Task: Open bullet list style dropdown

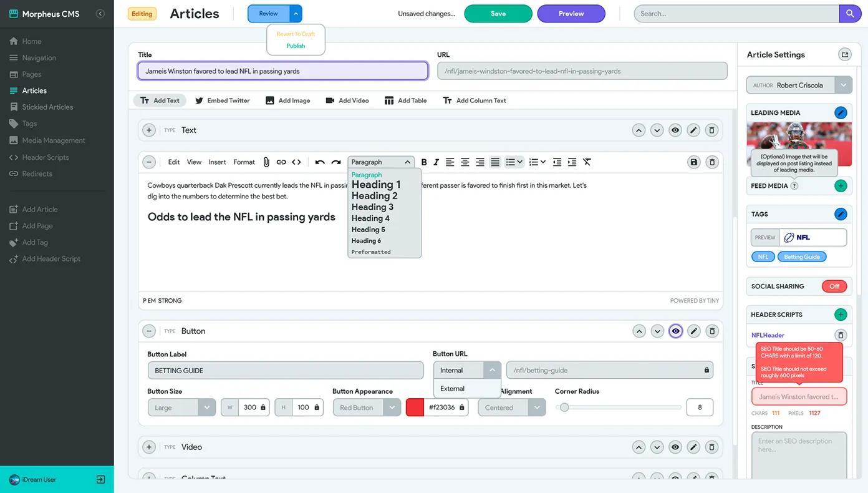Action: (x=520, y=162)
